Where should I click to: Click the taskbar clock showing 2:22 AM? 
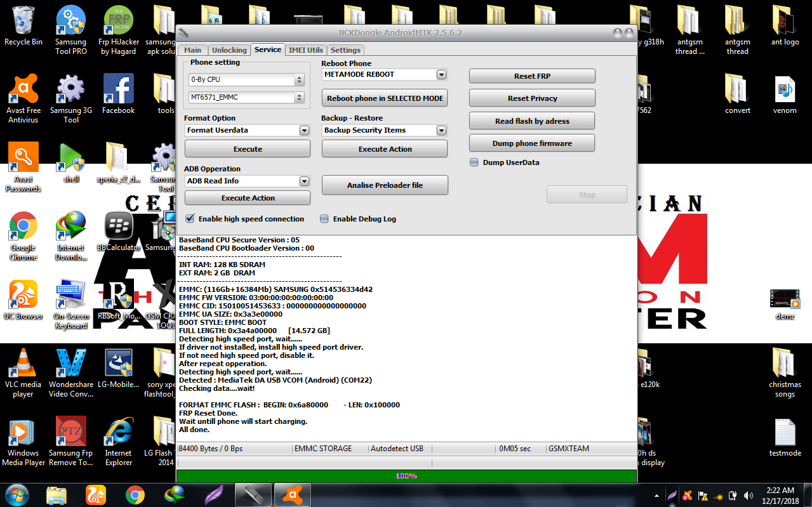(779, 495)
